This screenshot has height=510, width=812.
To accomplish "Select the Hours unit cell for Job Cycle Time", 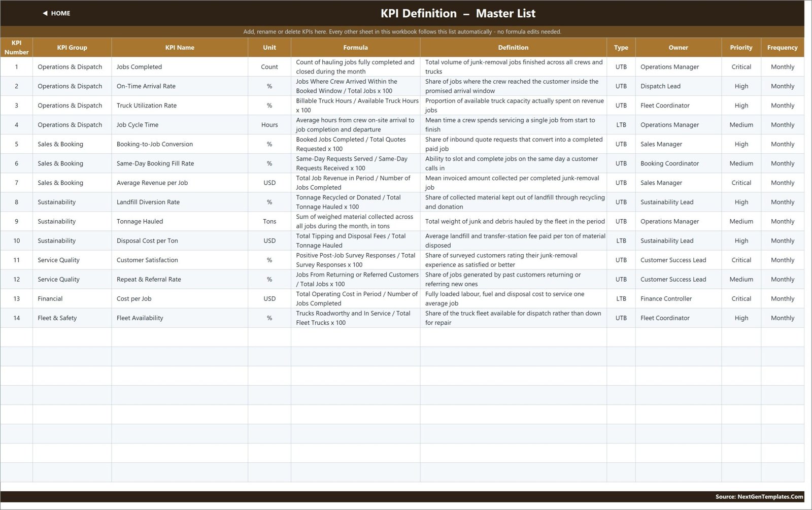I will pos(269,125).
